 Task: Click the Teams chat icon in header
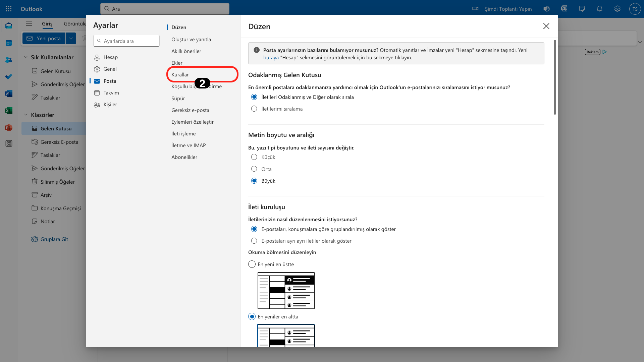point(547,9)
